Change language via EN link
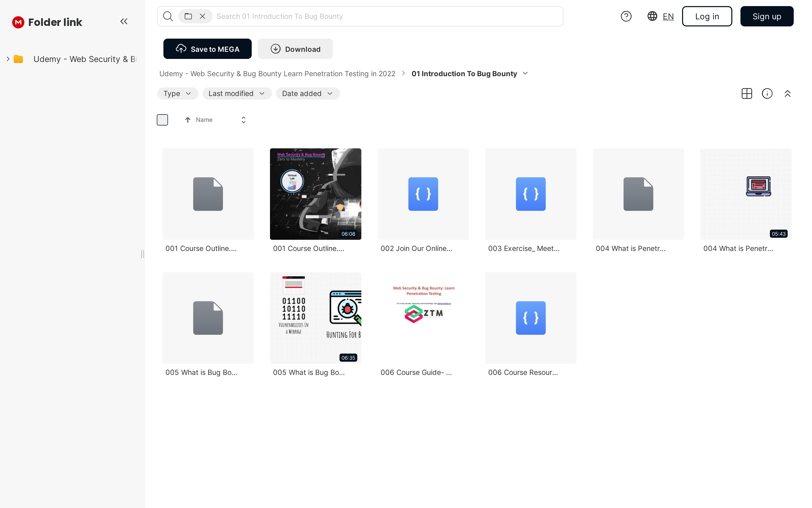The image size is (812, 508). pyautogui.click(x=668, y=17)
